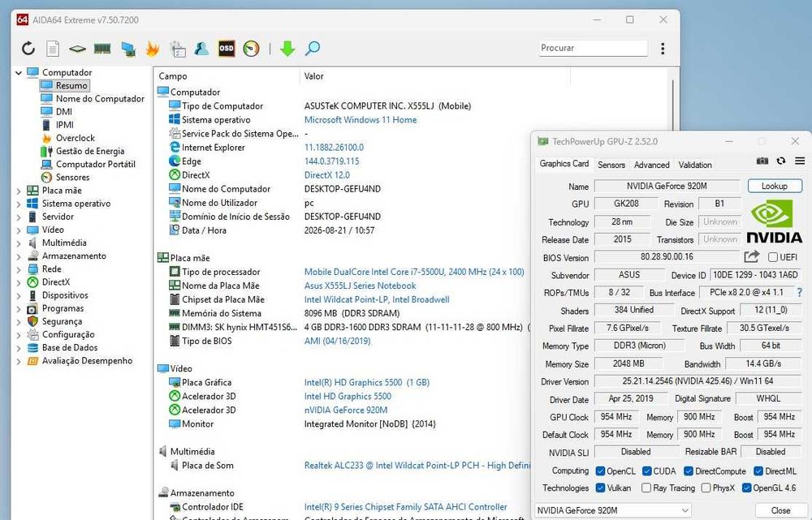Select Gestão de Energia tree item
Viewport: 812px width, 520px height.
click(x=90, y=151)
